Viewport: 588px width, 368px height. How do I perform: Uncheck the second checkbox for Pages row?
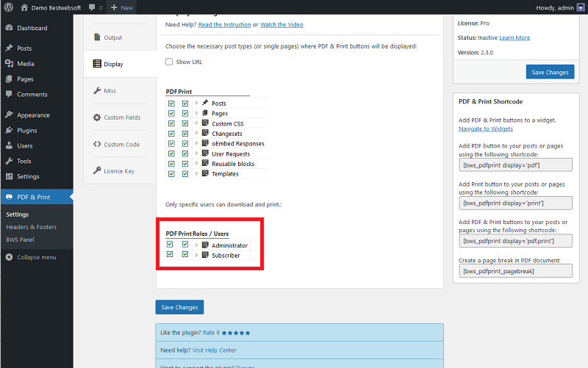pos(185,113)
